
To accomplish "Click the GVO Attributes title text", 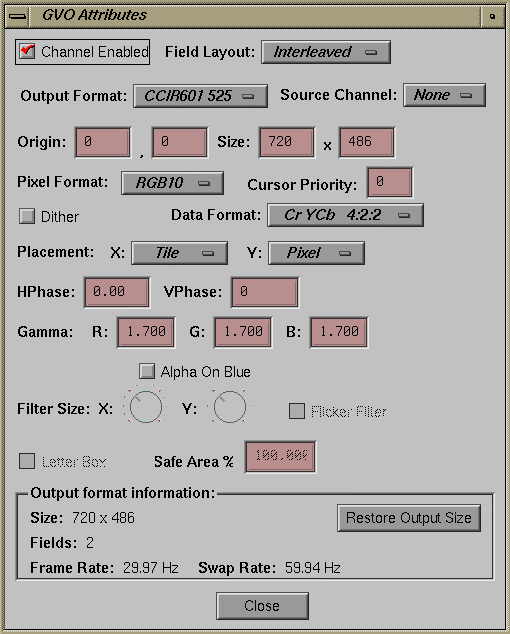I will point(94,15).
